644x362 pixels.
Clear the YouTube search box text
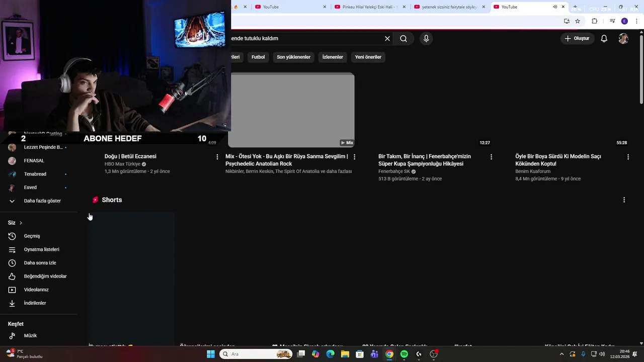(x=387, y=39)
